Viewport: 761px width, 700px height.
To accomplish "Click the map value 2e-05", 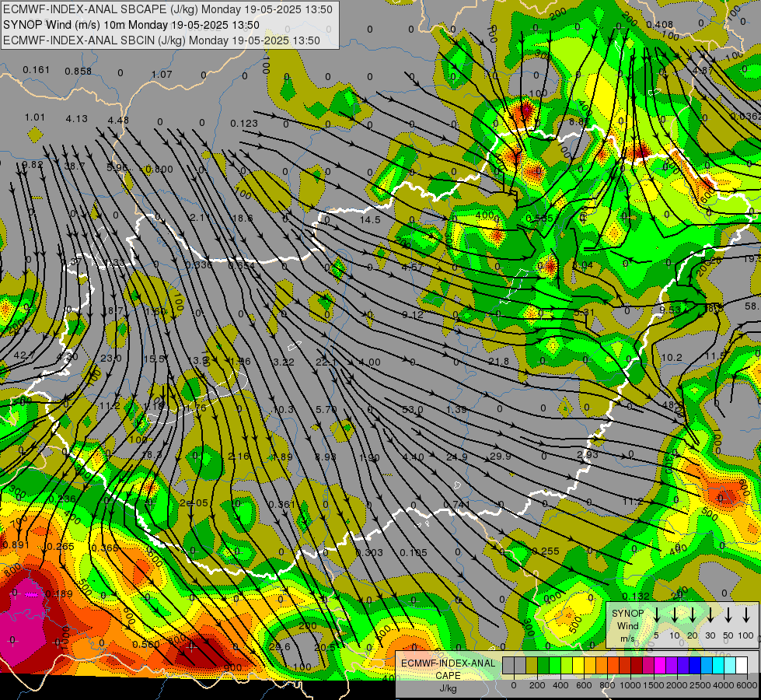I will (x=194, y=502).
